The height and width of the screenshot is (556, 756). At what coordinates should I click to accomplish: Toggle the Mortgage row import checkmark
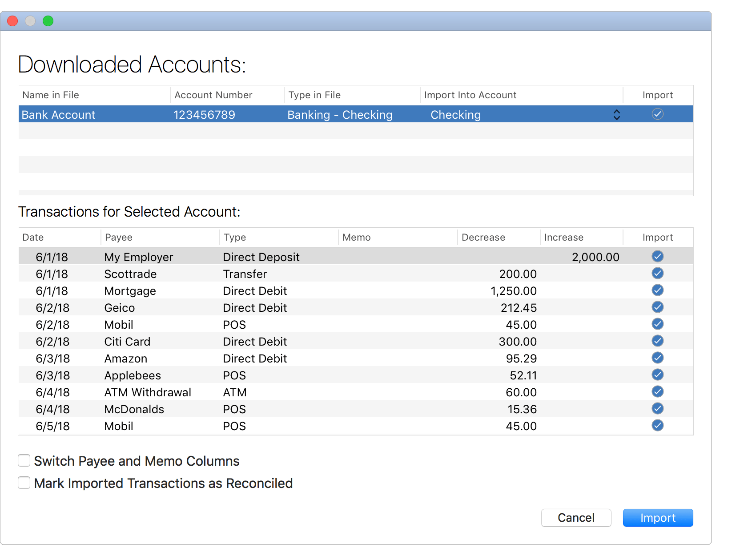tap(658, 290)
